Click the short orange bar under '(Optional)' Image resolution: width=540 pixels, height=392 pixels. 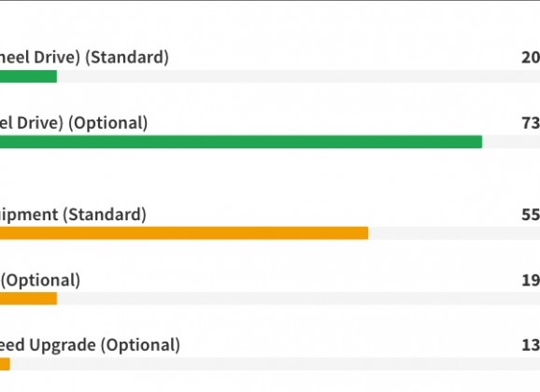pos(28,299)
